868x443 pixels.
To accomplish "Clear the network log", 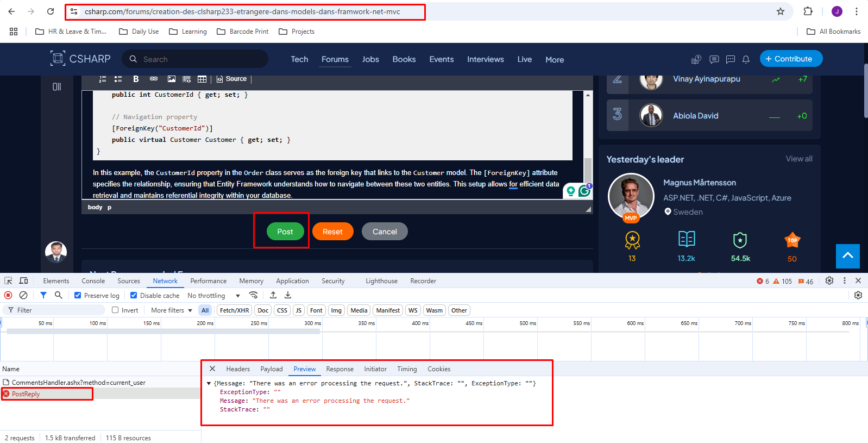I will (x=23, y=295).
